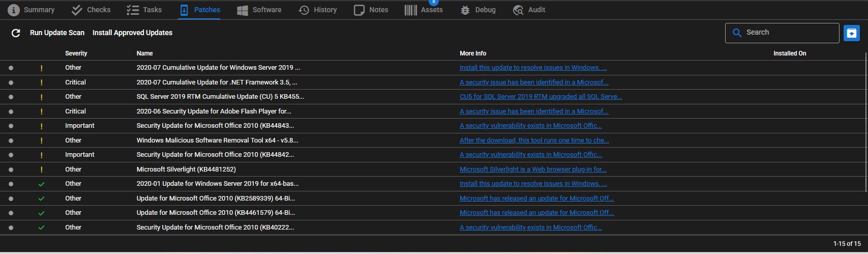Click 'Critical' severity on the Adobe Flash row
Image resolution: width=868 pixels, height=254 pixels.
pyautogui.click(x=75, y=111)
